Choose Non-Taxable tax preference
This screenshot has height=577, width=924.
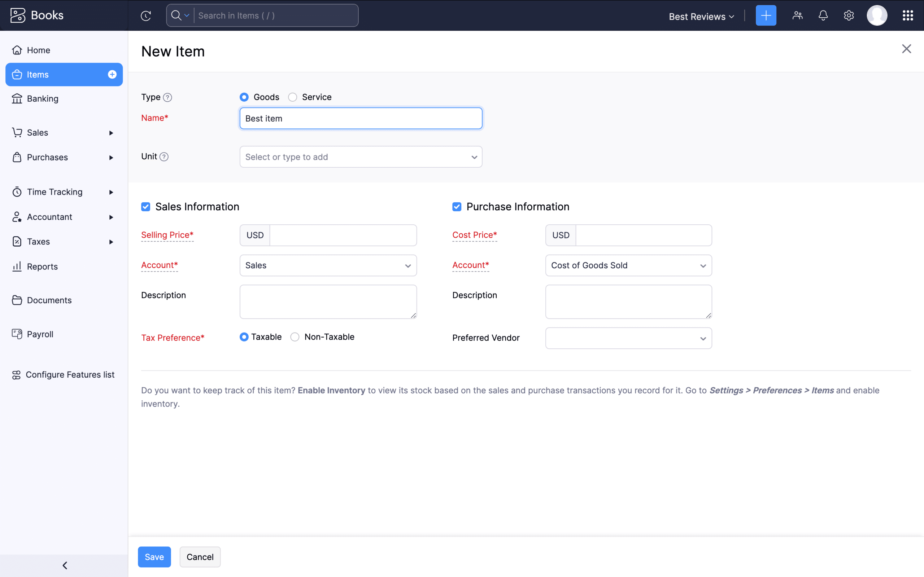click(x=295, y=337)
